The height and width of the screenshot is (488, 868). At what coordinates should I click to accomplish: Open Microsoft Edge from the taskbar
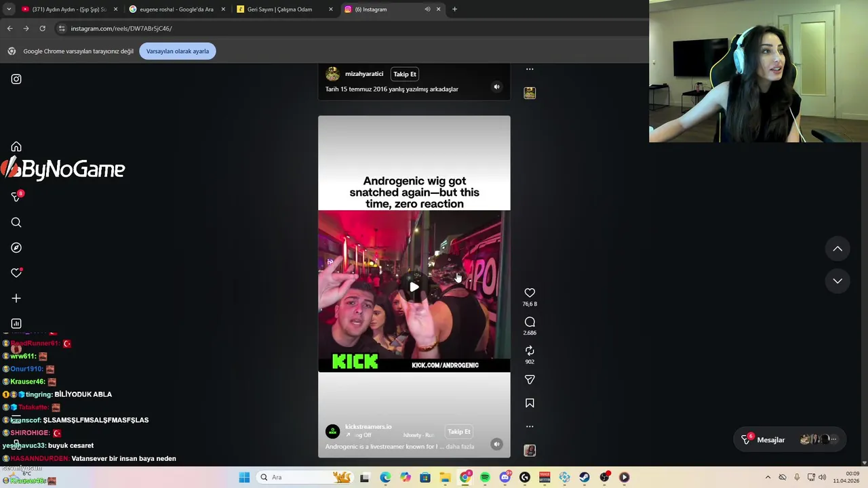pyautogui.click(x=385, y=477)
